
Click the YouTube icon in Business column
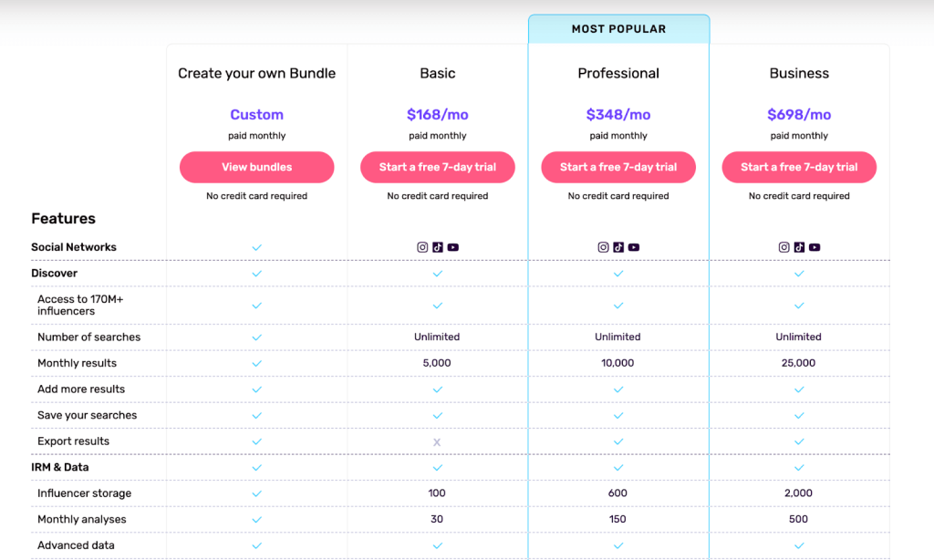coord(815,247)
